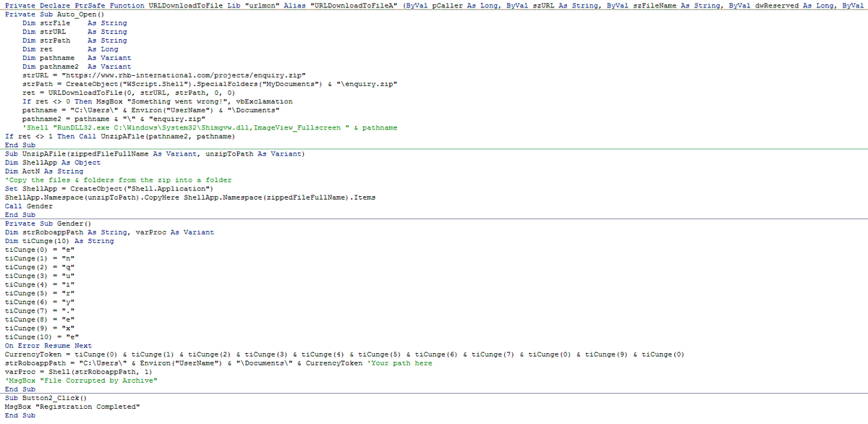
Task: Click the tiCunge(9) = "x" line
Action: (39, 328)
